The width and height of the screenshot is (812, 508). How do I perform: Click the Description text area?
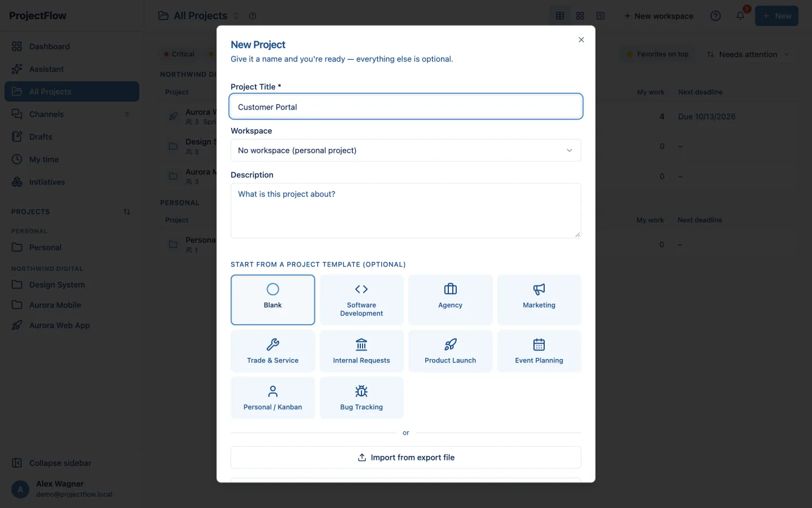point(406,211)
